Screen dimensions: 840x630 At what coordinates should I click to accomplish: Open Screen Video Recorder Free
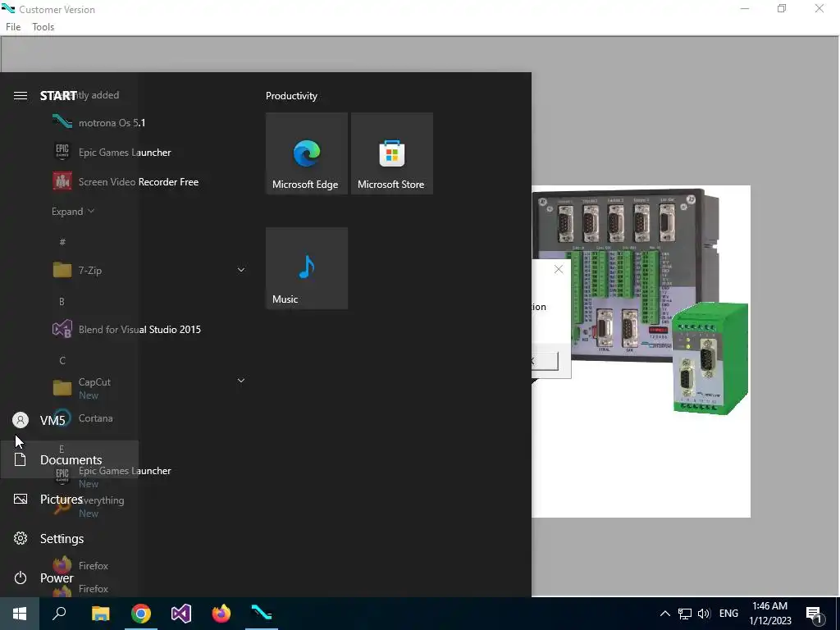(x=126, y=181)
